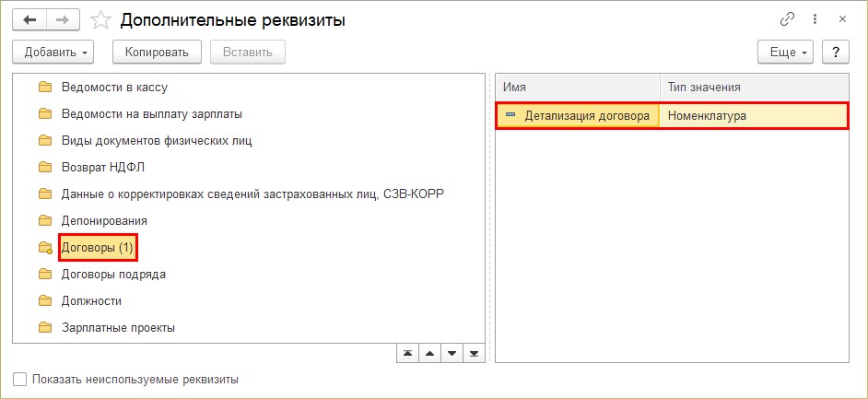The width and height of the screenshot is (868, 399).
Task: Copy link via chain link icon
Action: 787,19
